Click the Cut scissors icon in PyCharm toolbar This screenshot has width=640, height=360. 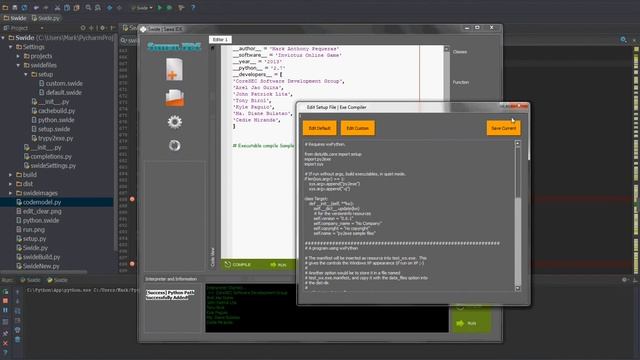[57, 7]
